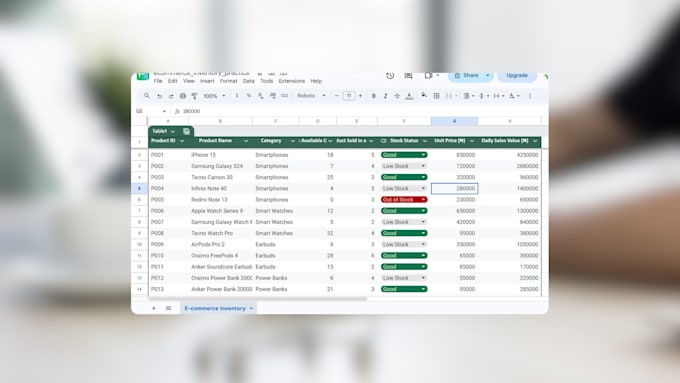Decrease decimal places
Image resolution: width=680 pixels, height=383 pixels.
point(260,96)
